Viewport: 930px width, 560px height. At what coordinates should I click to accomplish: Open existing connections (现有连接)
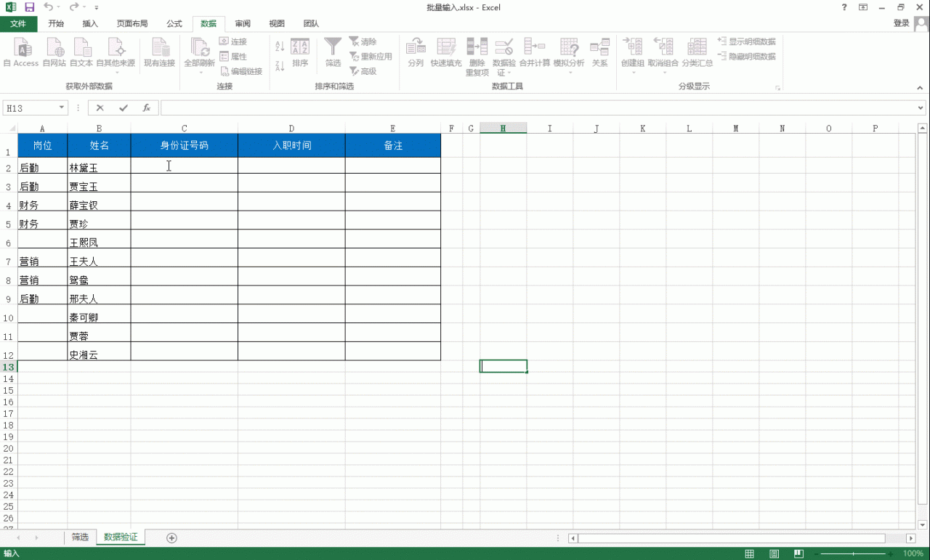(159, 53)
